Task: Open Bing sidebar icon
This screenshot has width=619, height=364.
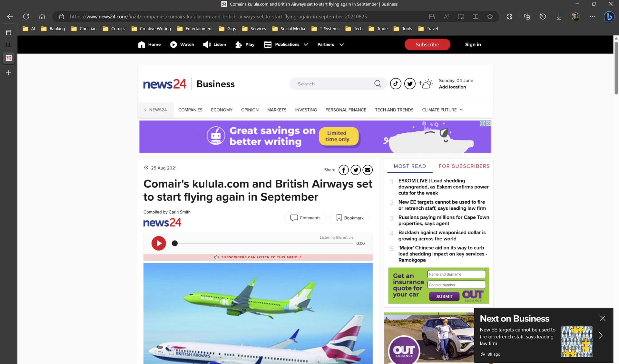Action: 609,16
